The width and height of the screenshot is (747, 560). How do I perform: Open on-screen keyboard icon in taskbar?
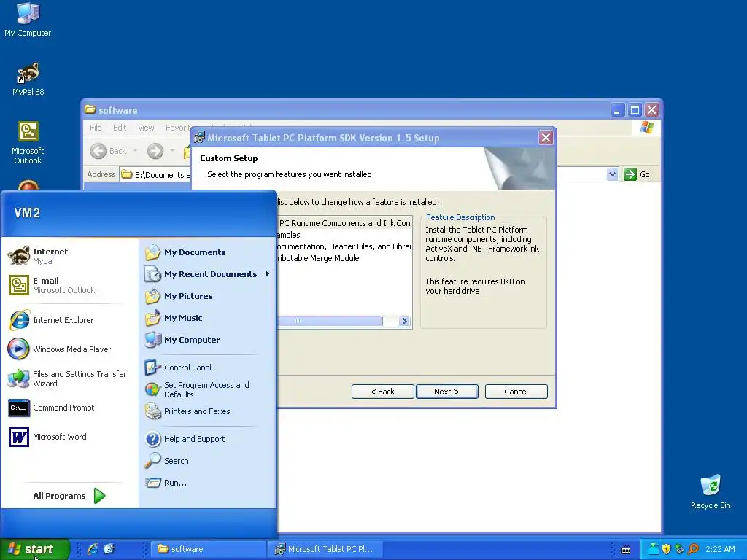626,550
